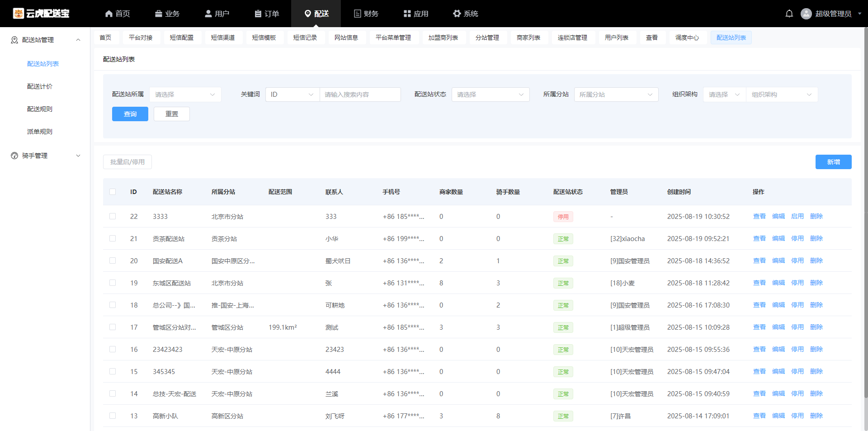
Task: Toggle the select-all checkbox in the table header
Action: tap(113, 192)
